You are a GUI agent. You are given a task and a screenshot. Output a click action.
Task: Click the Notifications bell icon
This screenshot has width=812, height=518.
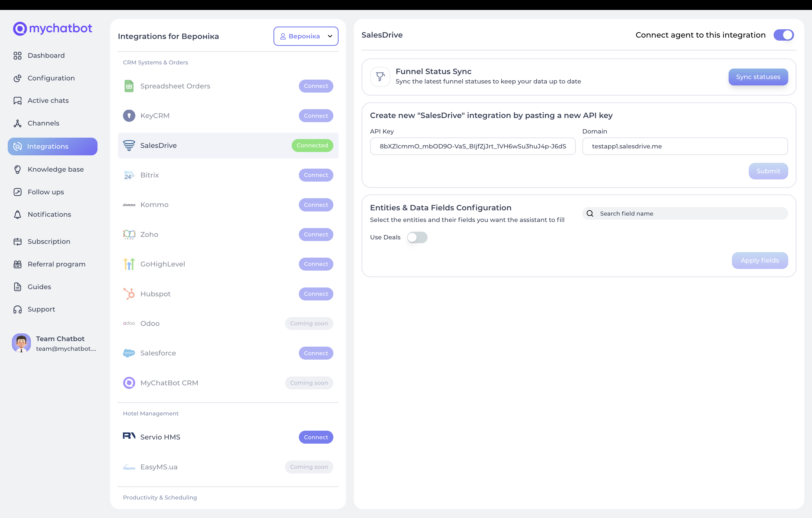17,214
